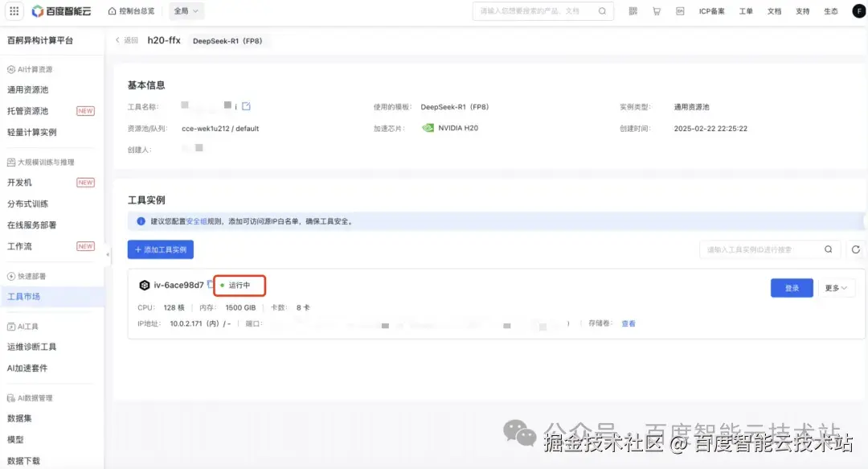Click the NEW badge beside 工作流
The height and width of the screenshot is (469, 868).
[85, 246]
